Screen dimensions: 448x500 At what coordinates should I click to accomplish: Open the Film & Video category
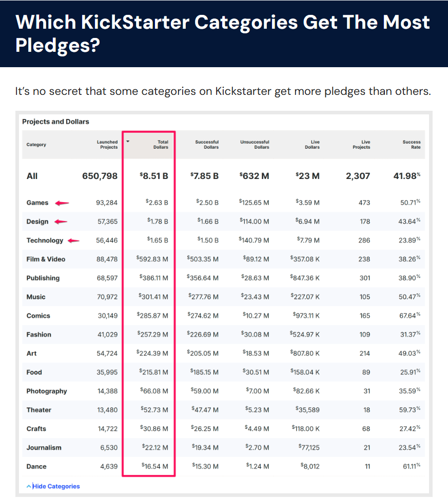[x=46, y=259]
